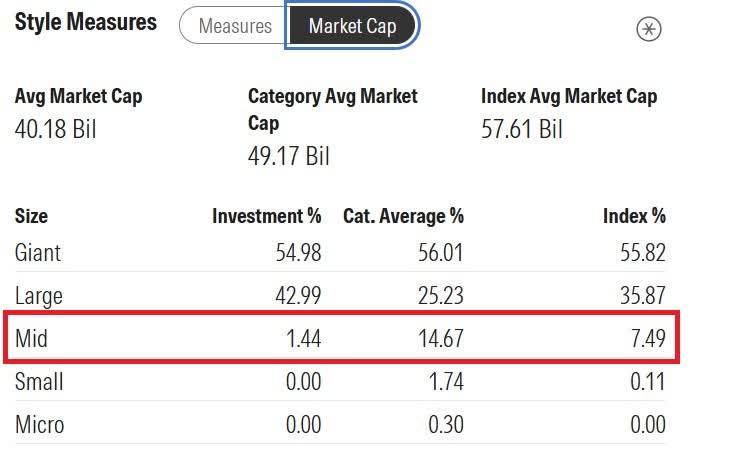This screenshot has height=453, width=731.
Task: Click the Style Measures heading
Action: point(86,22)
